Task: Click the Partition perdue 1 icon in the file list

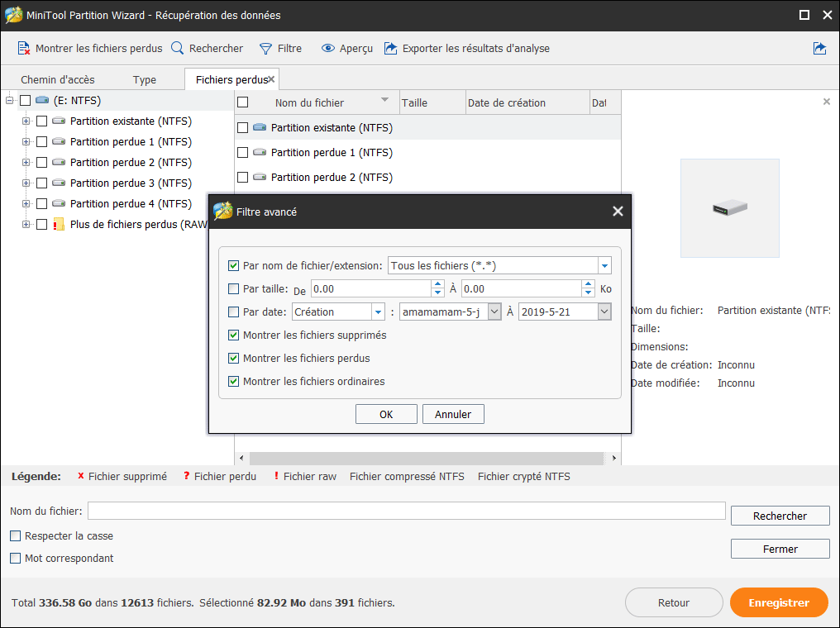Action: (260, 152)
